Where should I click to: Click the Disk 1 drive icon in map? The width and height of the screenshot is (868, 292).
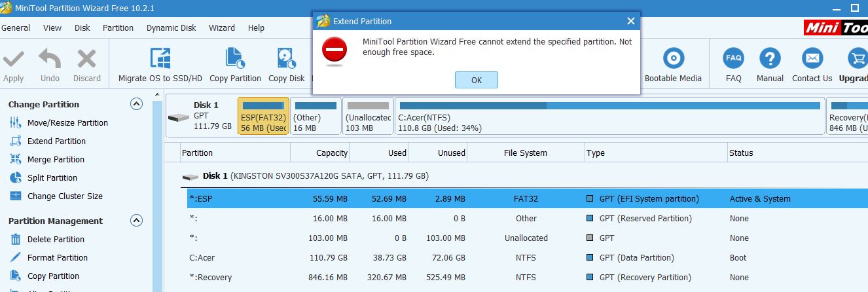pos(178,118)
